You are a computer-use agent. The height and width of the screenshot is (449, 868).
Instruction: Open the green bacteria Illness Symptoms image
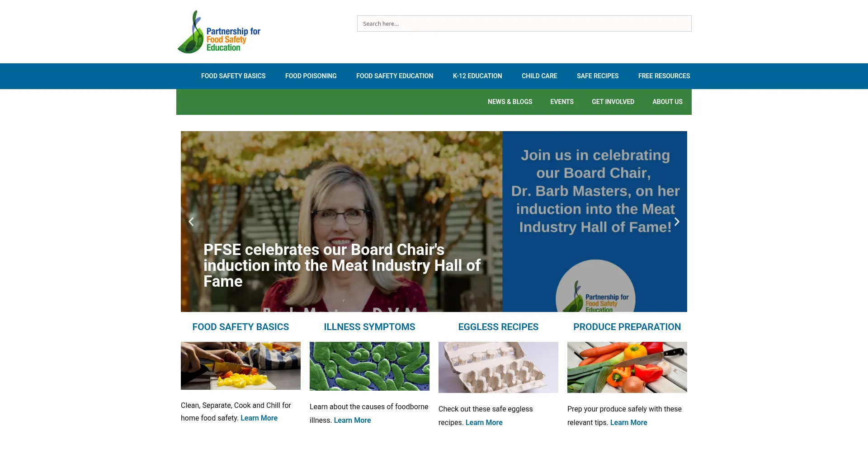369,366
